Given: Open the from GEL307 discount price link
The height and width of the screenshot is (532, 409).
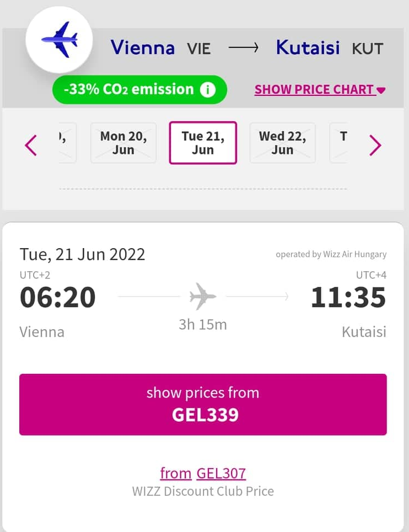Looking at the screenshot, I should [x=203, y=474].
